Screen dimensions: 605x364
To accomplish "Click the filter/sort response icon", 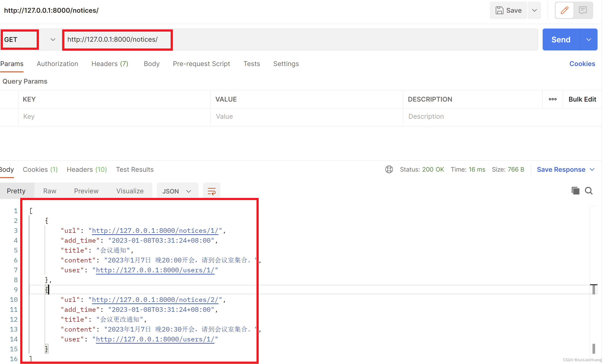I will coord(212,190).
